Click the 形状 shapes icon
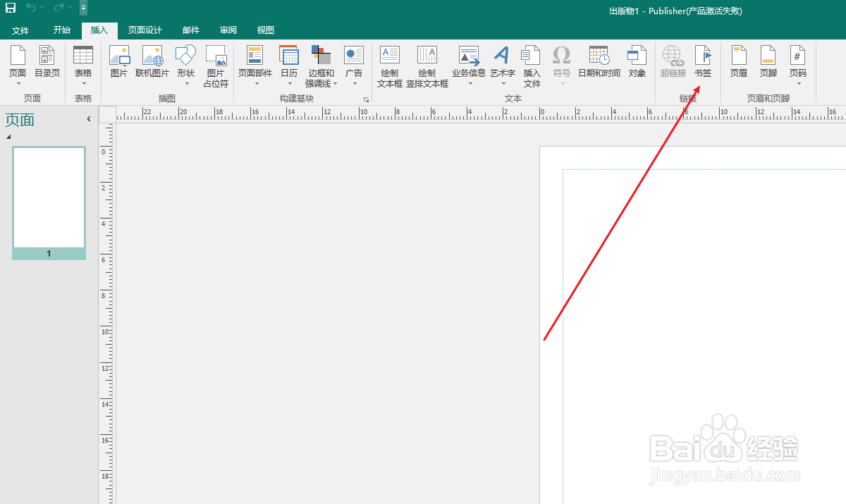The image size is (846, 504). click(x=186, y=55)
